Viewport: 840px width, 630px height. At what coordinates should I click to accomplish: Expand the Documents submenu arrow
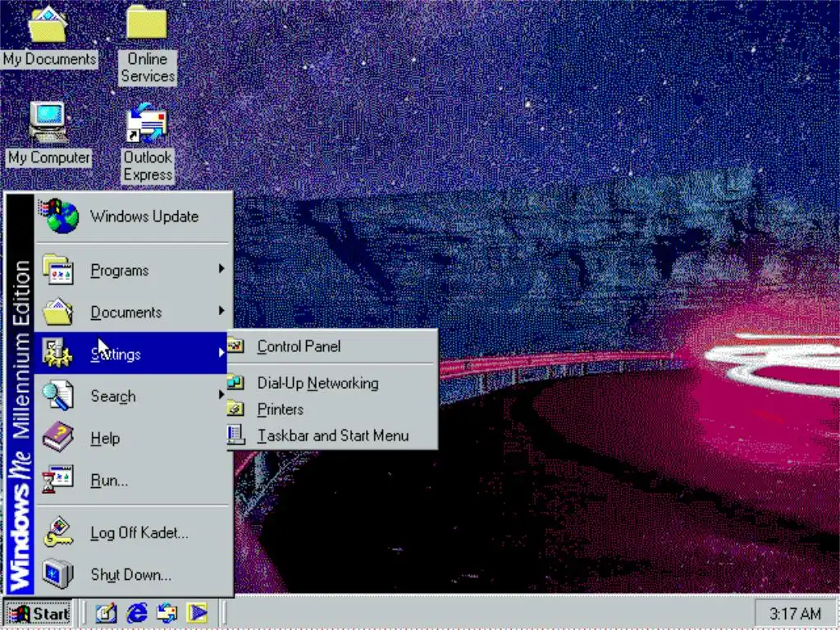[221, 311]
